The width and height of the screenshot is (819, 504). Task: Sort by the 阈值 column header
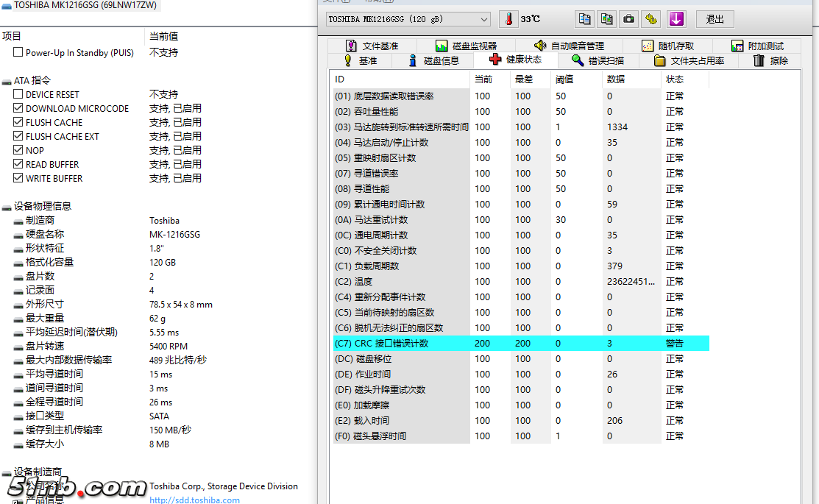point(576,79)
